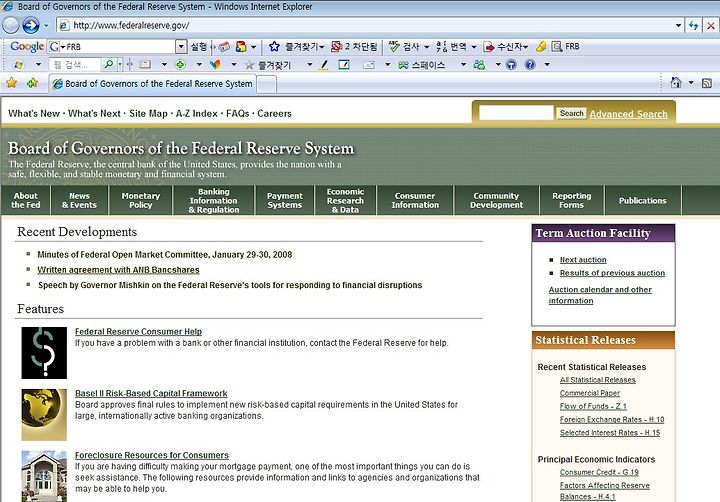Open the Economic Research & Data menu
This screenshot has height=502, width=720.
pos(345,200)
